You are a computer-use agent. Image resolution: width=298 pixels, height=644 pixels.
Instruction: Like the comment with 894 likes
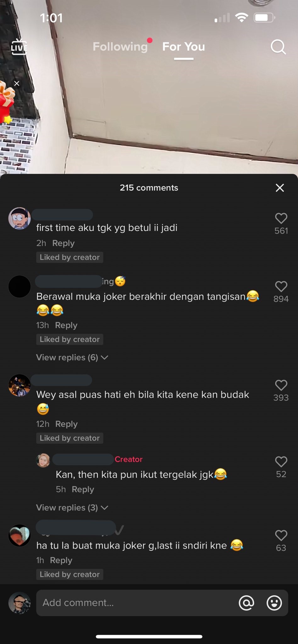[281, 286]
